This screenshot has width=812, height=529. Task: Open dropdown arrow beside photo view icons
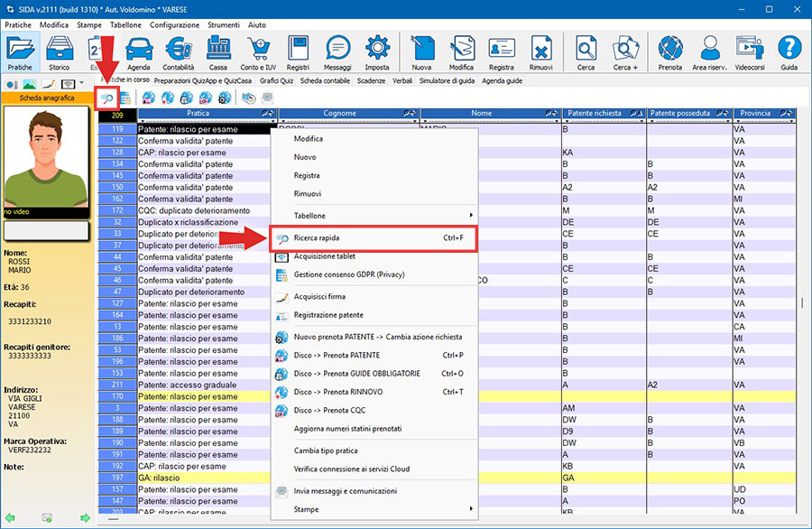82,83
